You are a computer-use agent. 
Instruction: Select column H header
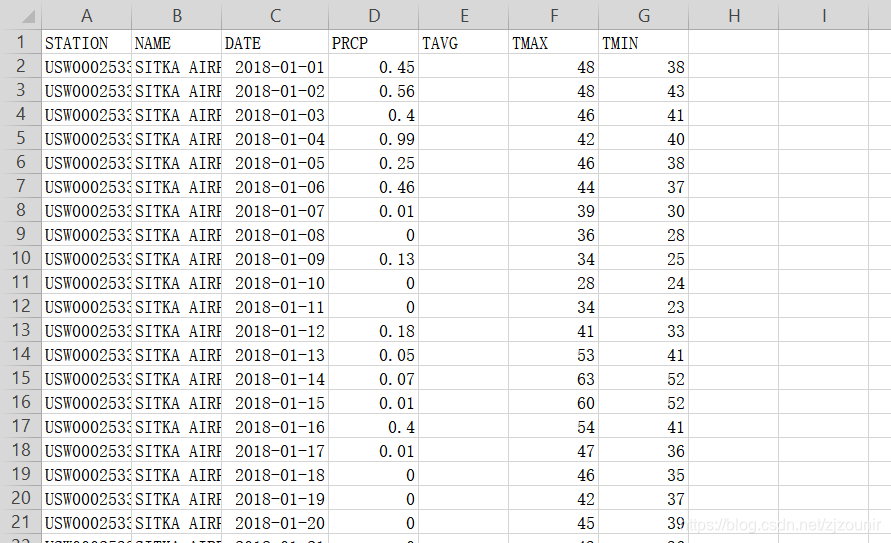(x=734, y=15)
